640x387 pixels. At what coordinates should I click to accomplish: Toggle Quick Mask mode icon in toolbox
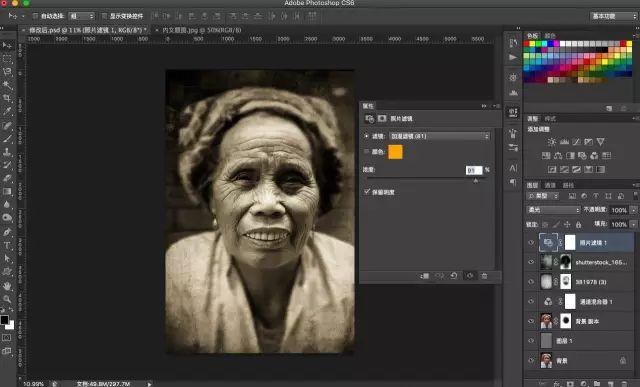click(x=7, y=338)
